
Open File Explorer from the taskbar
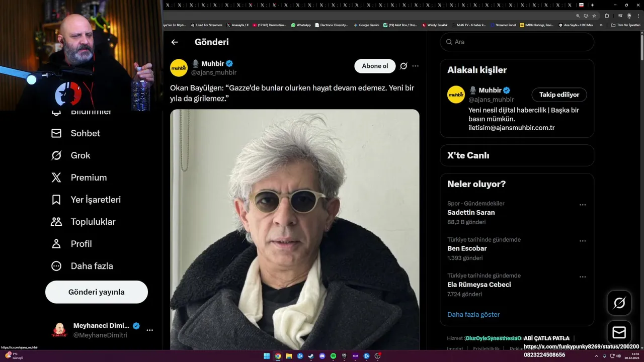(x=289, y=356)
